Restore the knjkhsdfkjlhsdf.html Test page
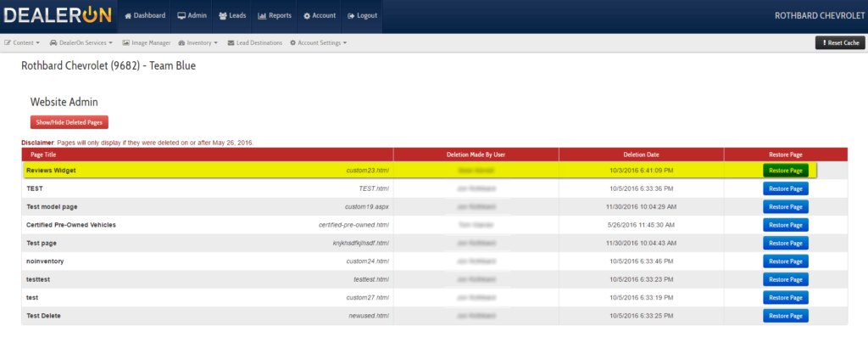868x337 pixels. [x=786, y=243]
